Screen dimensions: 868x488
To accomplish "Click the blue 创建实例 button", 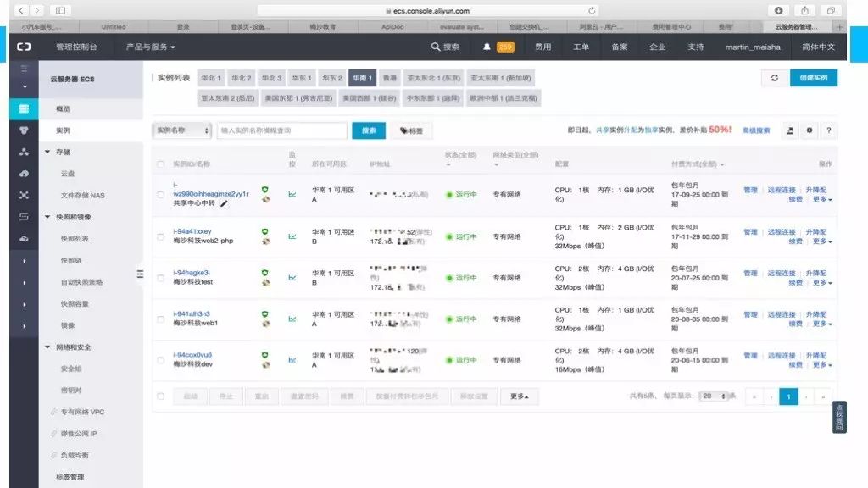I will tap(814, 78).
